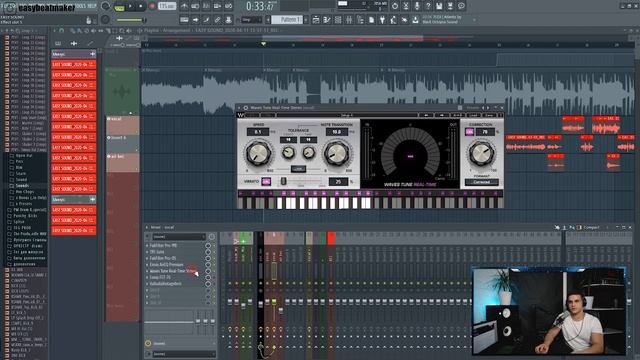Open the Waves Tune window options arrow
The height and width of the screenshot is (360, 640).
click(239, 108)
